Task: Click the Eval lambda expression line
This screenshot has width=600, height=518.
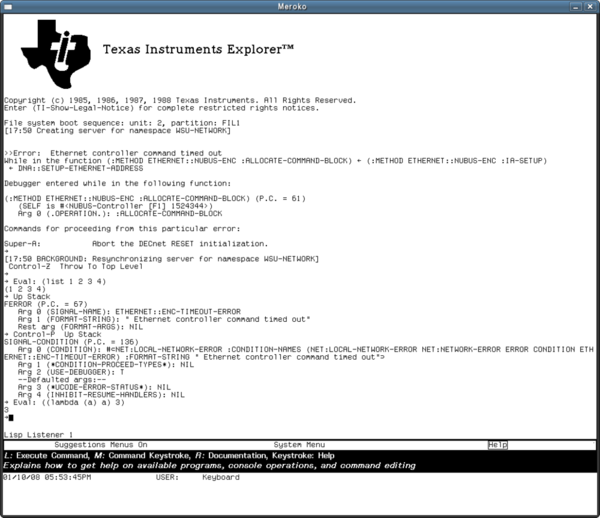Action: point(64,402)
